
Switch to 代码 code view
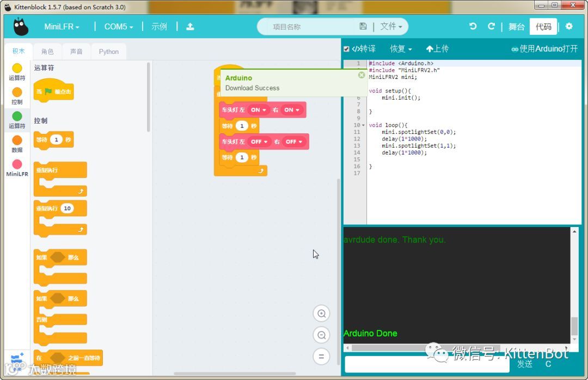(x=543, y=27)
